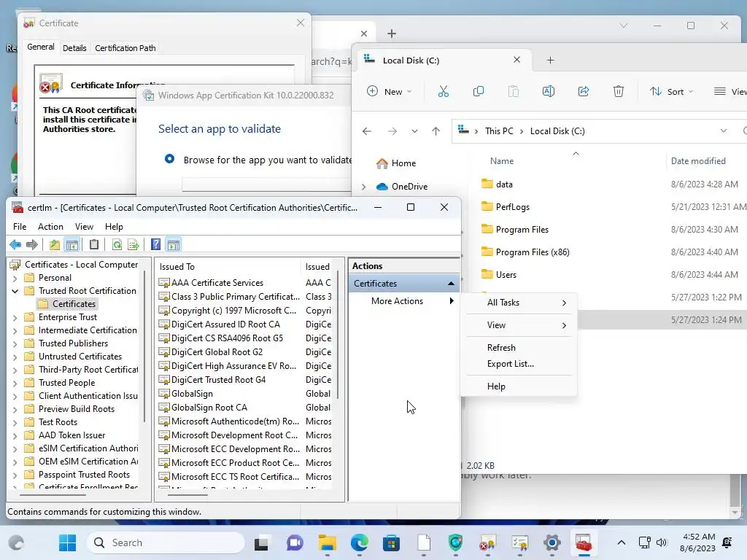The height and width of the screenshot is (560, 747).
Task: Select the Program Files folder
Action: tap(522, 230)
